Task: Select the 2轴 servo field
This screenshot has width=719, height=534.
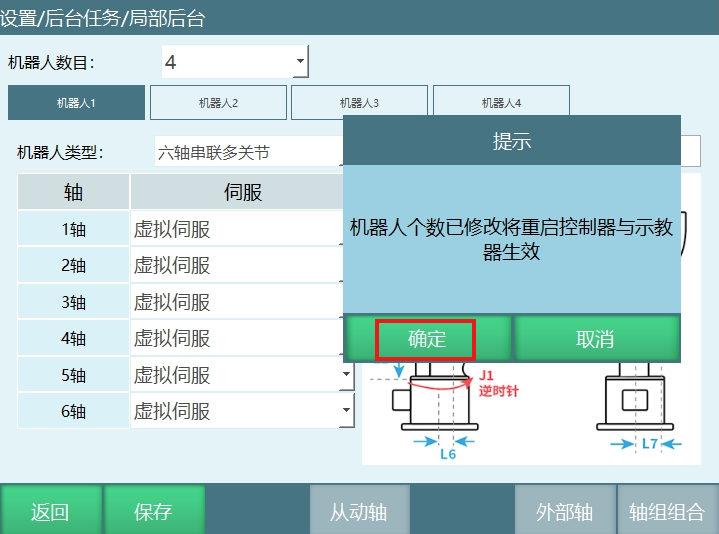Action: tap(235, 265)
